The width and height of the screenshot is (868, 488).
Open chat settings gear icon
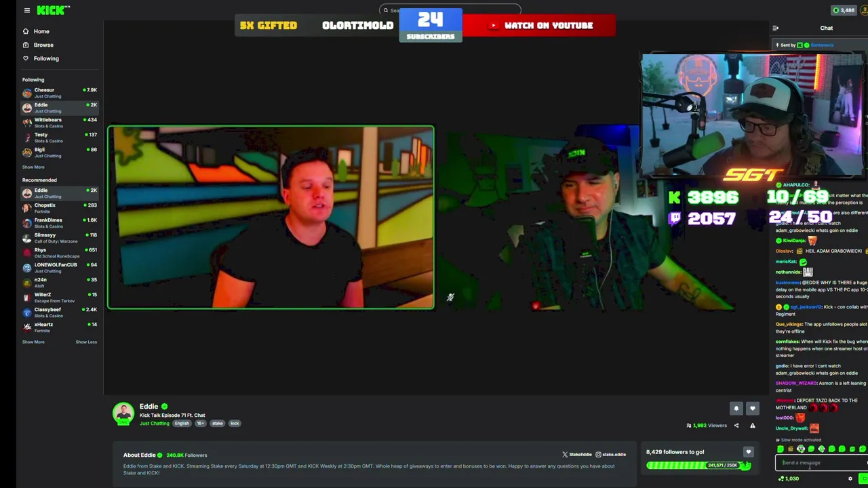850,479
